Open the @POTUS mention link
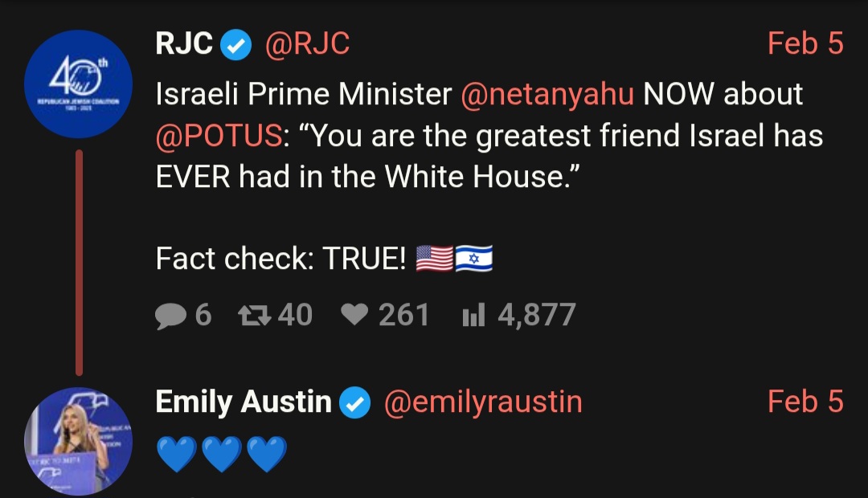The image size is (868, 498). pyautogui.click(x=219, y=136)
